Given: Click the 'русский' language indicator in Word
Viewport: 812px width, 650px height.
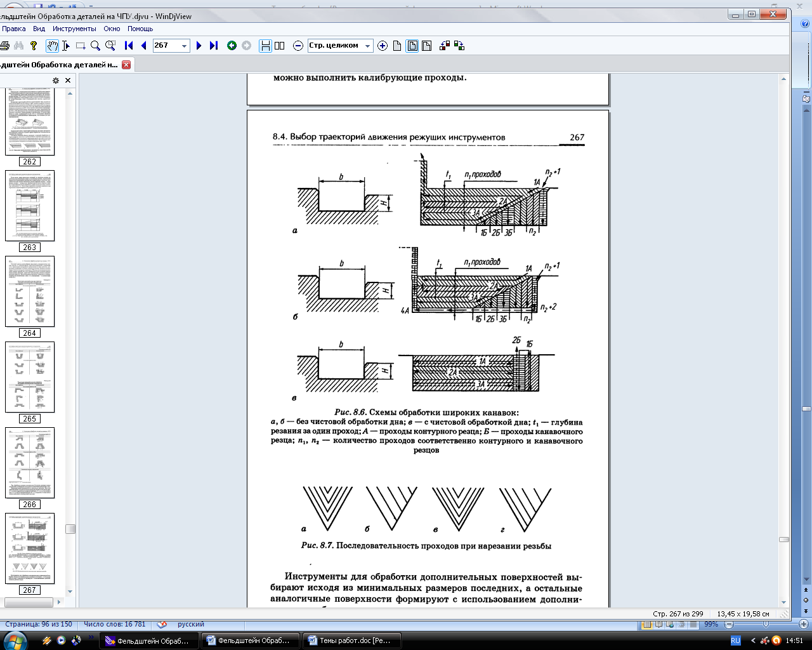Looking at the screenshot, I should [x=190, y=625].
